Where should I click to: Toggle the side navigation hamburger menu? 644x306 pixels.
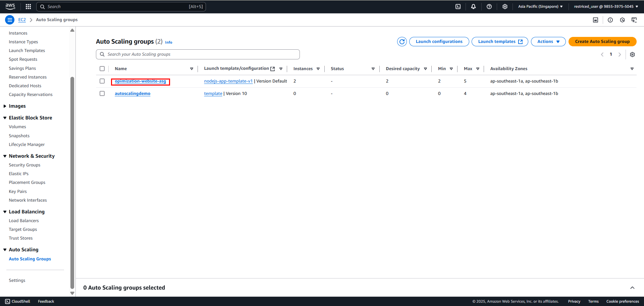[10, 20]
